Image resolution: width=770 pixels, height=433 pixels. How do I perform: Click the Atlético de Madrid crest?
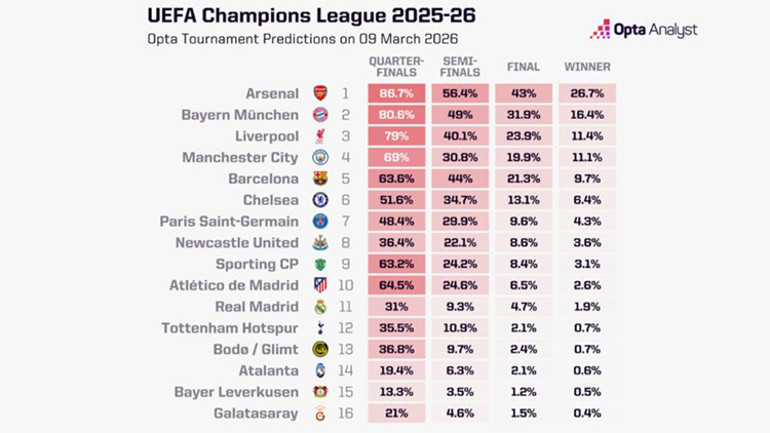click(320, 285)
